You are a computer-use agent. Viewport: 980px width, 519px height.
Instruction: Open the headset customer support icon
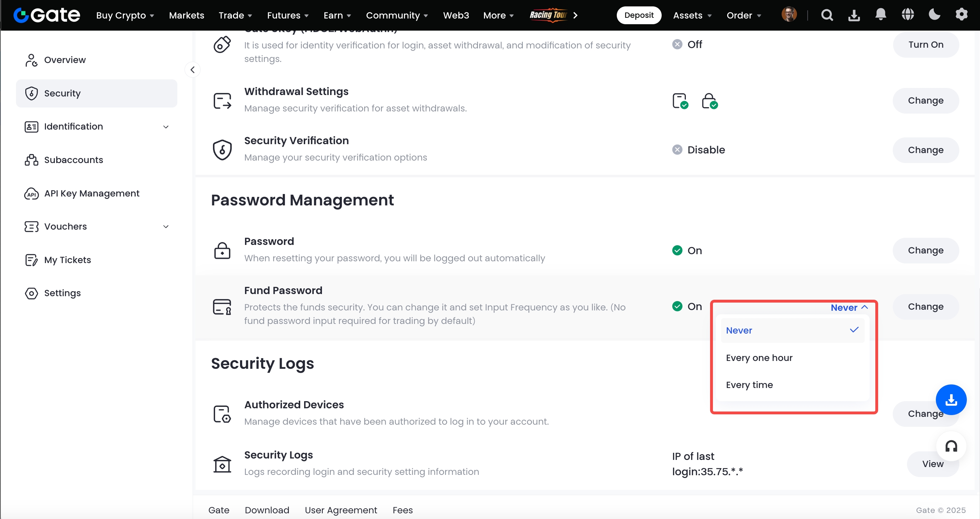(951, 446)
